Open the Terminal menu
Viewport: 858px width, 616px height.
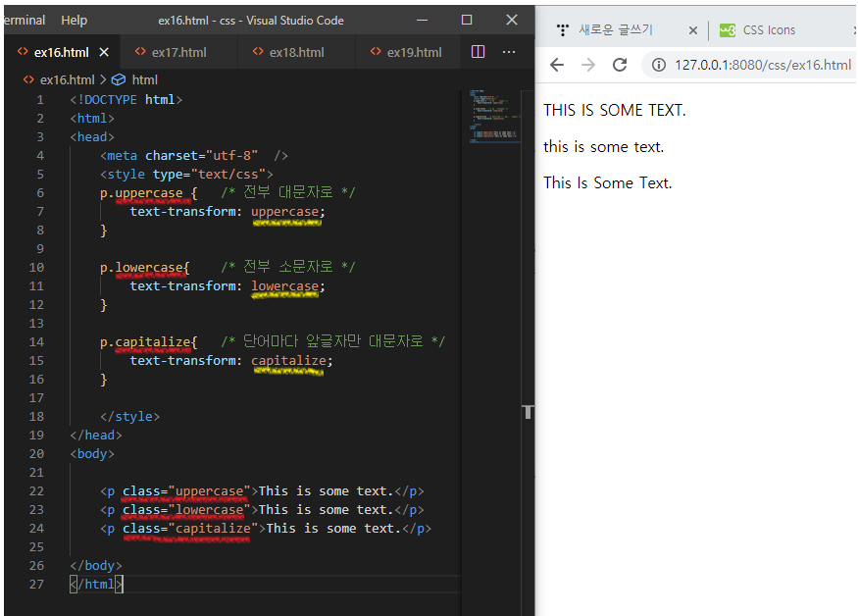25,21
